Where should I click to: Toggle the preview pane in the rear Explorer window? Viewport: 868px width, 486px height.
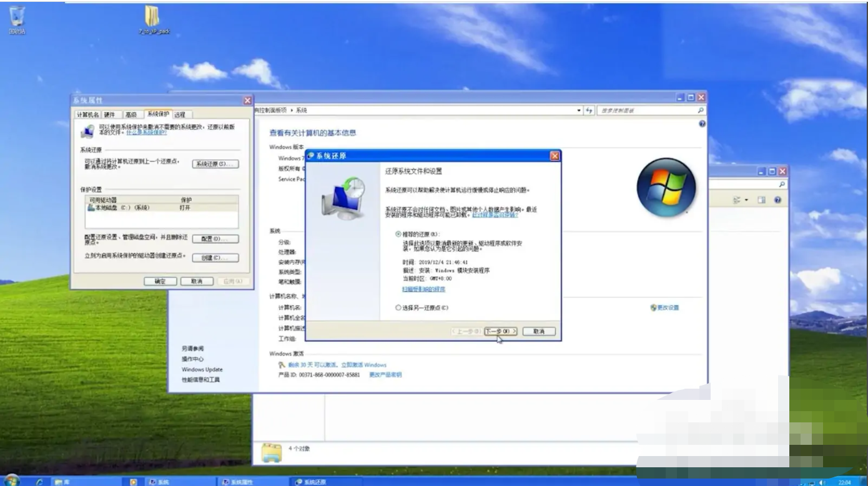point(761,200)
